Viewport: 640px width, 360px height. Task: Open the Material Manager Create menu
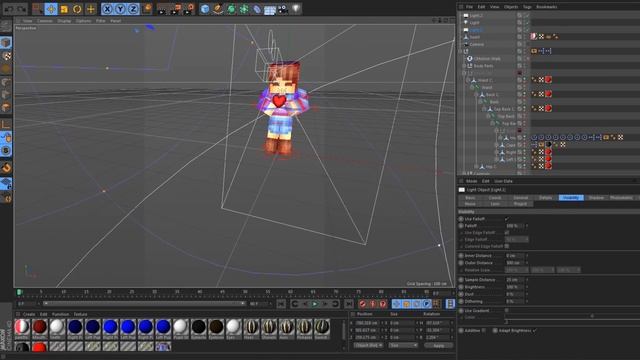[29, 314]
